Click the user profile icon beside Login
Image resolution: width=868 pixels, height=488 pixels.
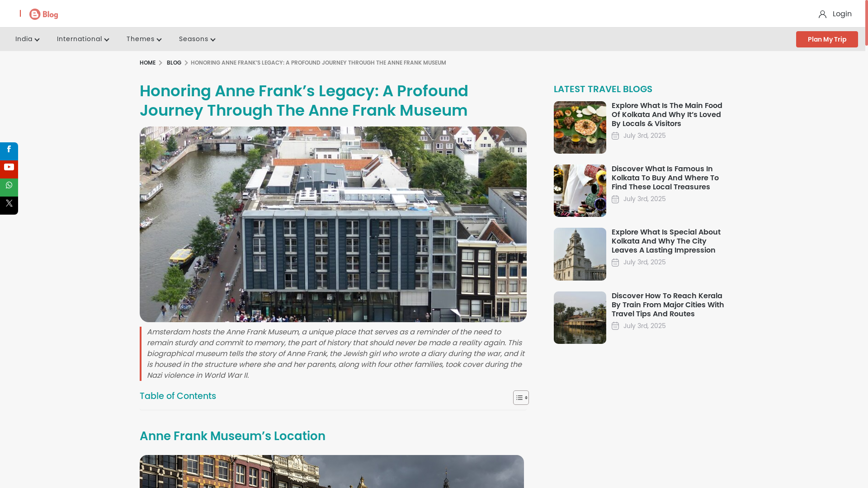point(822,14)
